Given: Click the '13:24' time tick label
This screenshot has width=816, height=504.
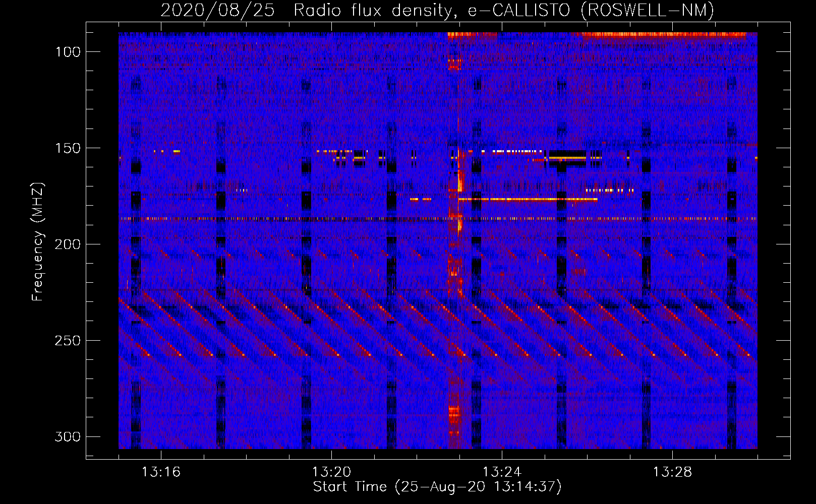Looking at the screenshot, I should pyautogui.click(x=502, y=472).
